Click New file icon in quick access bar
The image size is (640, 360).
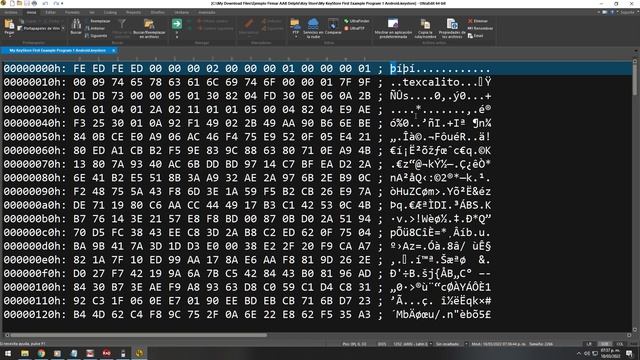12,3
